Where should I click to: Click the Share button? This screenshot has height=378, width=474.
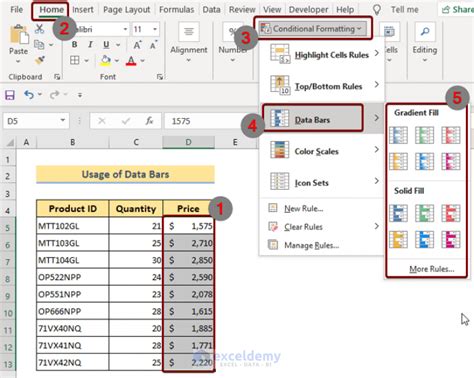457,10
